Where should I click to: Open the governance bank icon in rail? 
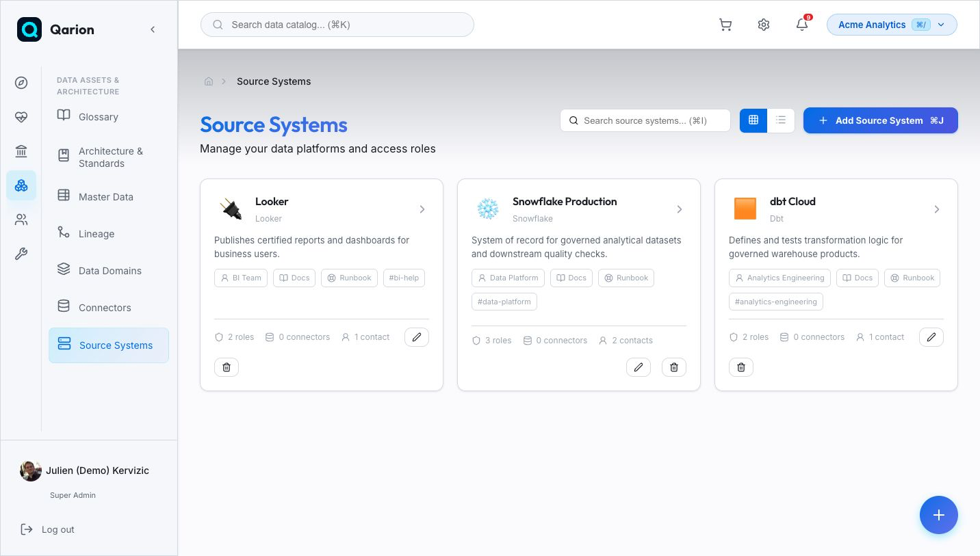[21, 151]
